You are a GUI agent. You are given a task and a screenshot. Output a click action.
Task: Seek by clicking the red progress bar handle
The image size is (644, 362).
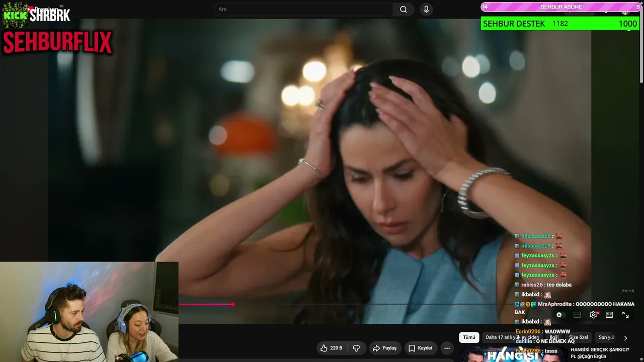(232, 304)
